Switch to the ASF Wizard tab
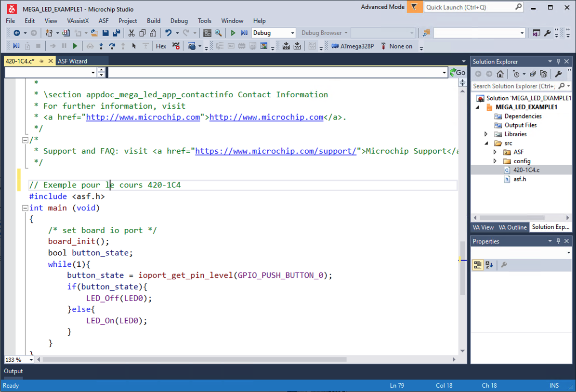 coord(72,61)
